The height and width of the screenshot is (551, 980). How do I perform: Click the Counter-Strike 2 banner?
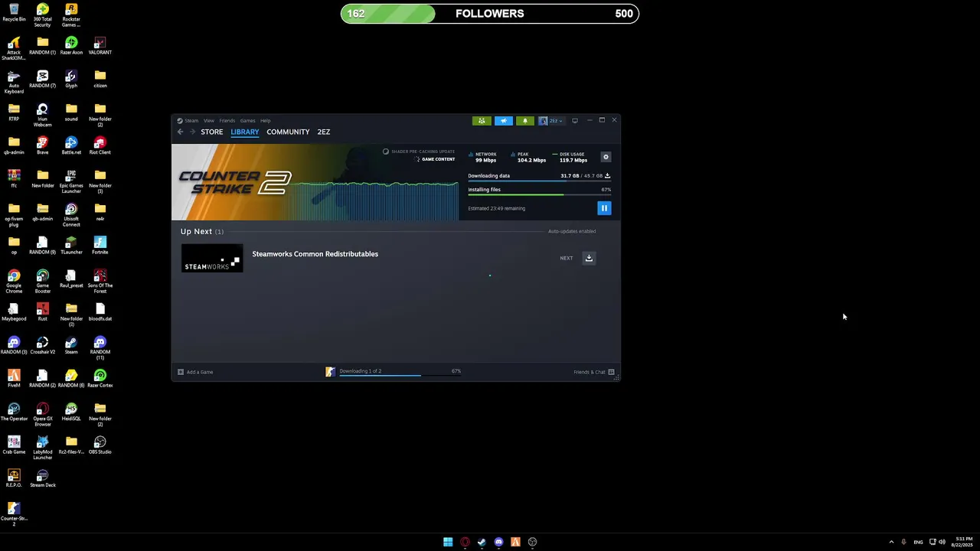pyautogui.click(x=315, y=182)
